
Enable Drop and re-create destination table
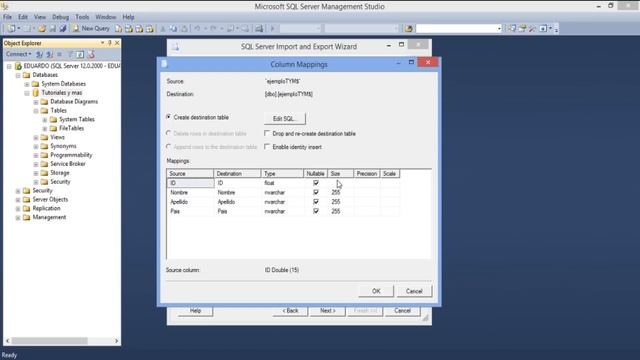[x=267, y=133]
